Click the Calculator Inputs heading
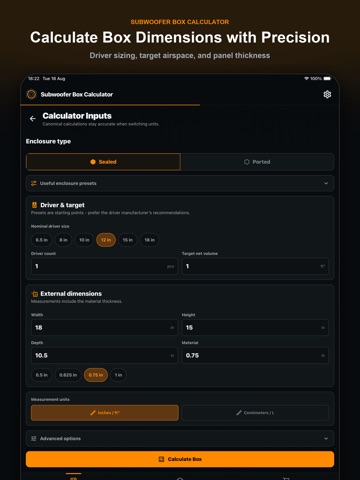360x480 pixels. tap(77, 116)
